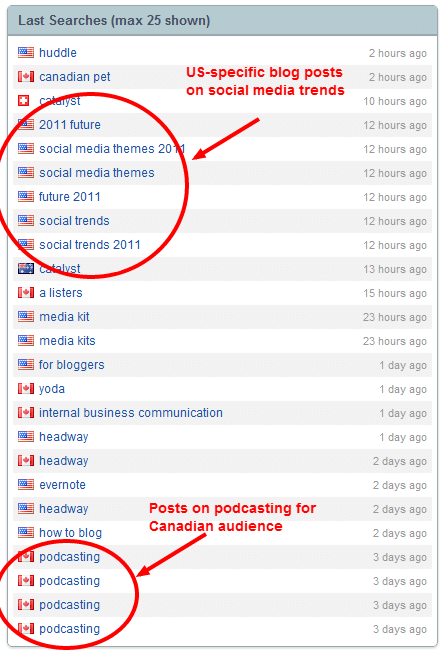Screen dimensions: 447x658
Task: Click 2 days ago on the evernote row
Action: click(x=400, y=485)
